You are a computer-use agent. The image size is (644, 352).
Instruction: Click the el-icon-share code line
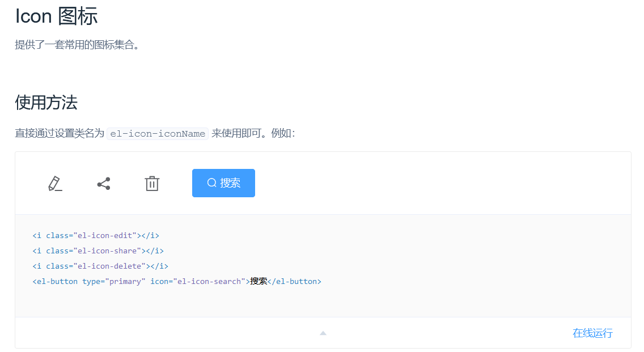click(x=98, y=251)
